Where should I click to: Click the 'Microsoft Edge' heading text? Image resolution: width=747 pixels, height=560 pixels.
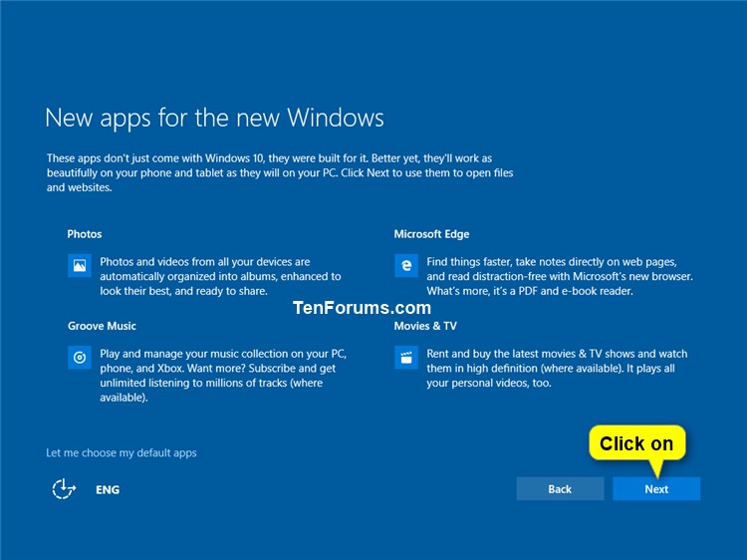(431, 234)
